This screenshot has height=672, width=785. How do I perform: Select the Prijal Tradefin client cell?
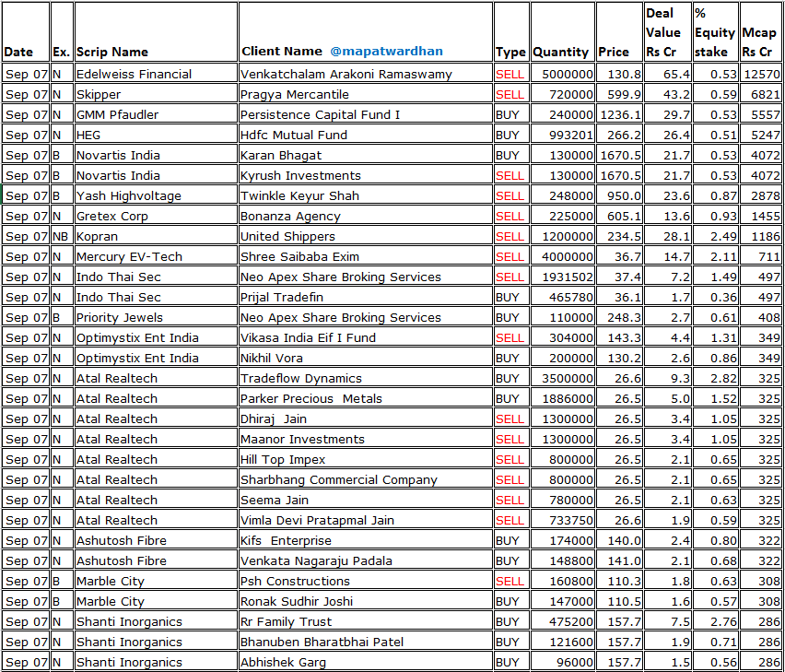click(366, 297)
